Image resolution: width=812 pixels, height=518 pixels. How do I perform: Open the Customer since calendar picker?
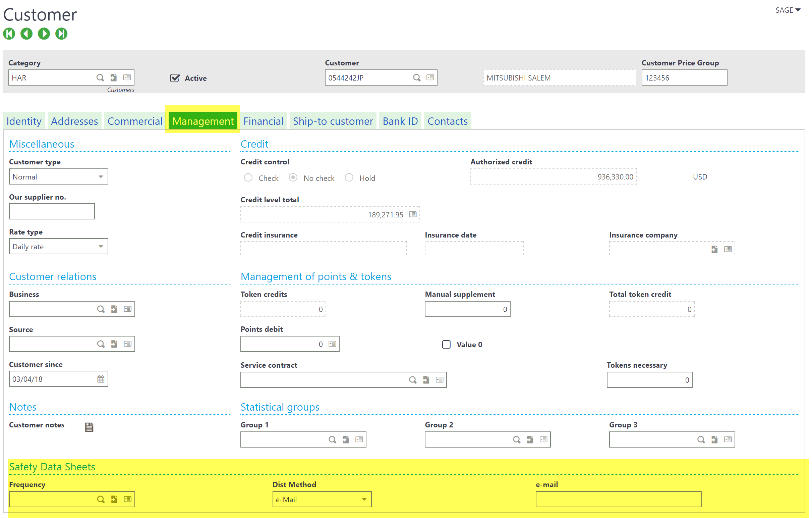tap(101, 379)
